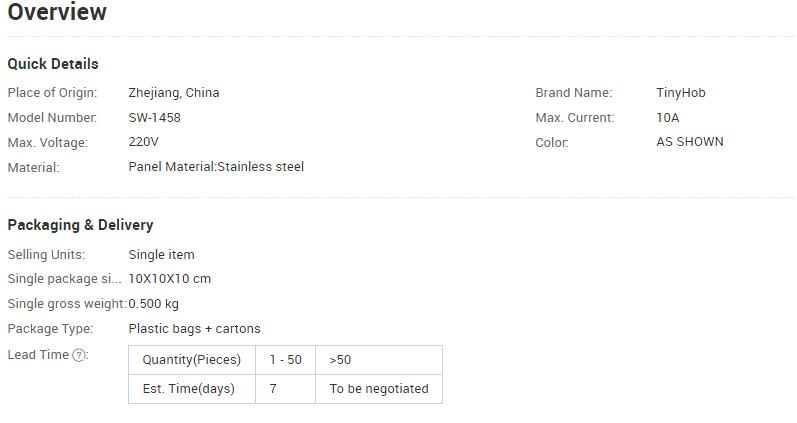The image size is (797, 423).
Task: Click the Overview heading
Action: [x=57, y=12]
